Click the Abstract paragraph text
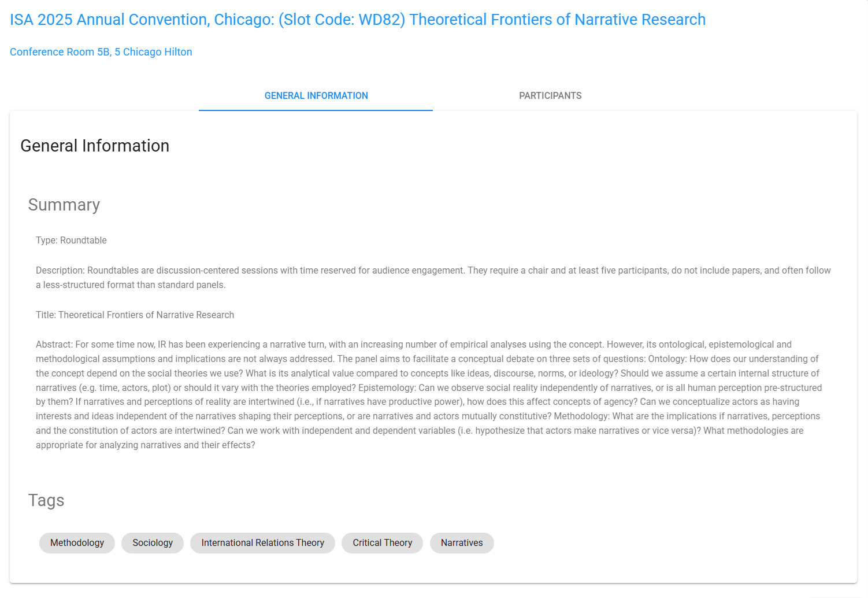 [x=429, y=395]
